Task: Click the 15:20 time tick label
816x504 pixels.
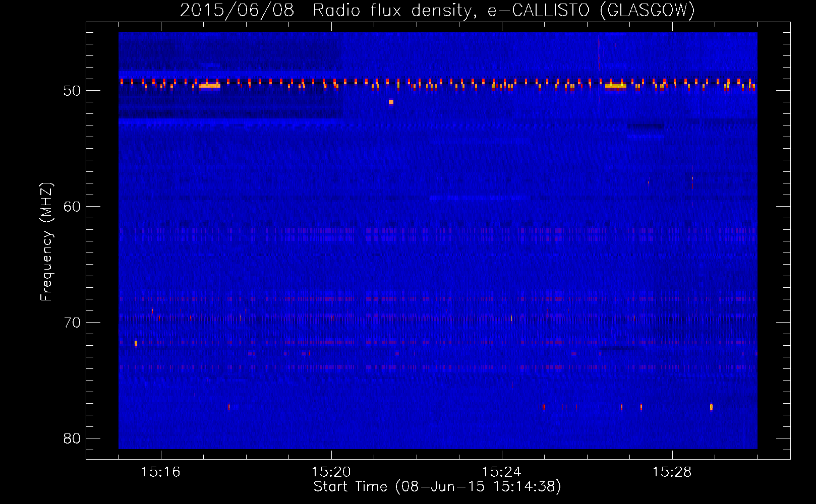Action: tap(331, 472)
